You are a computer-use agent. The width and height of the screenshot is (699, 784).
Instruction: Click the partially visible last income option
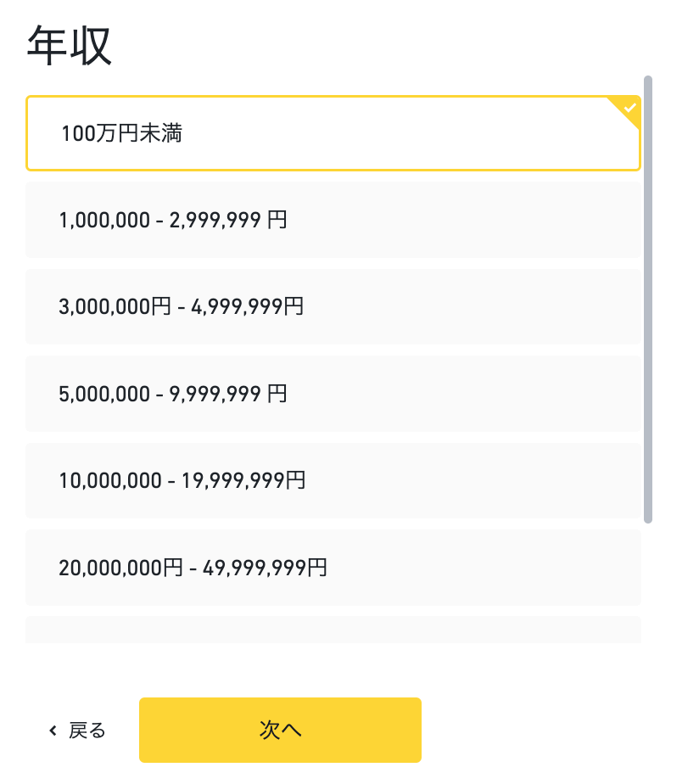click(333, 630)
